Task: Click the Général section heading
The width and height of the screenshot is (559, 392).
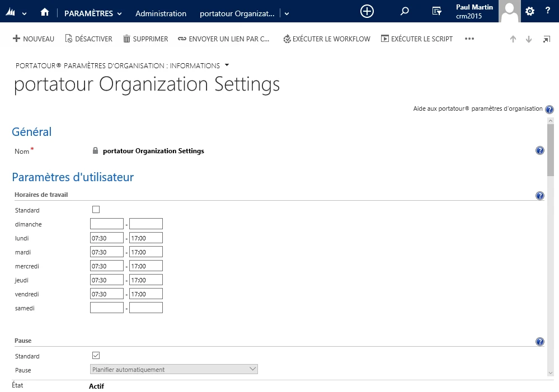Action: 32,132
